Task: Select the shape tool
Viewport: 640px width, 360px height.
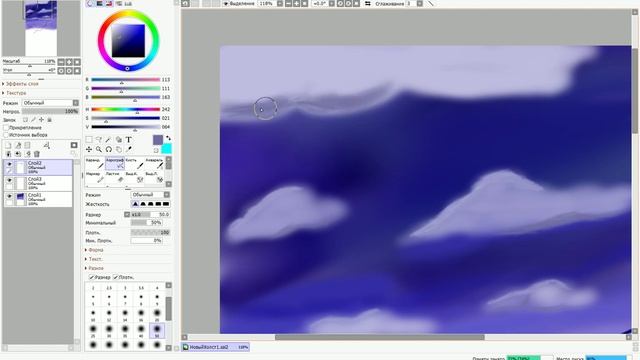Action: pyautogui.click(x=118, y=140)
